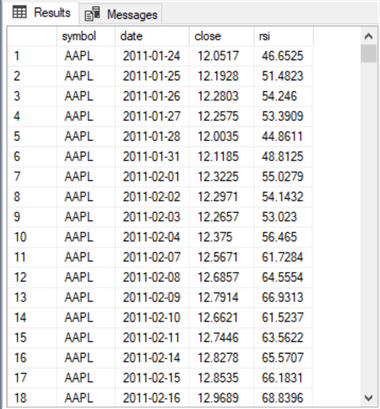Select the symbol column header
Image resolution: width=380 pixels, height=409 pixels.
[86, 36]
